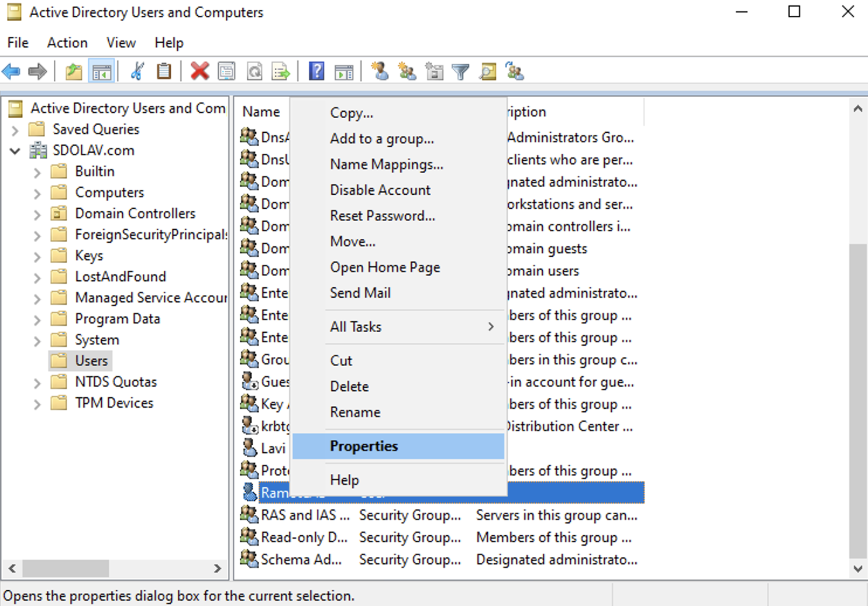Click the app icon in the title bar
The height and width of the screenshot is (606, 868).
coord(14,12)
